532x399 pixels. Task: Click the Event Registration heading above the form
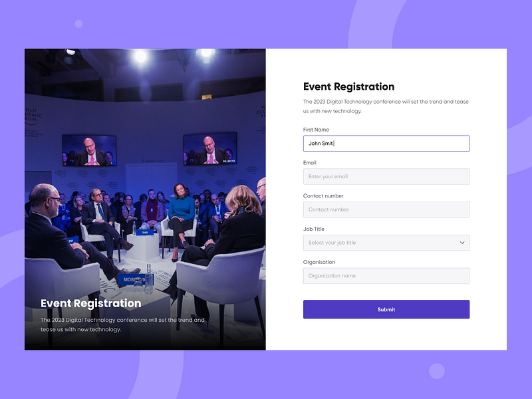click(348, 86)
